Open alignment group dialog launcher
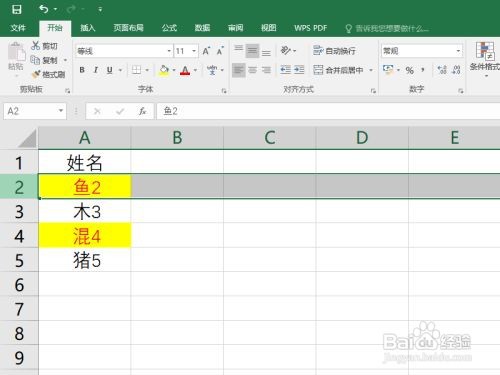The image size is (500, 375). pyautogui.click(x=373, y=91)
